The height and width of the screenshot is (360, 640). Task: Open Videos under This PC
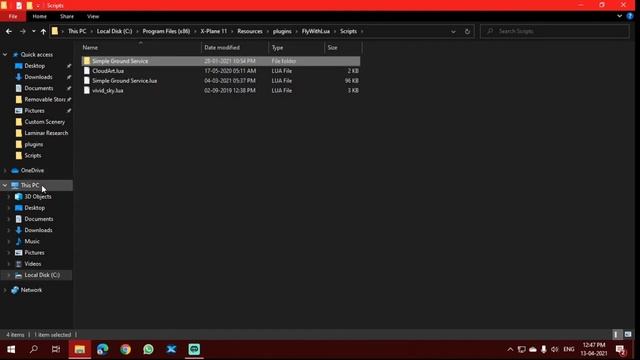pos(33,264)
